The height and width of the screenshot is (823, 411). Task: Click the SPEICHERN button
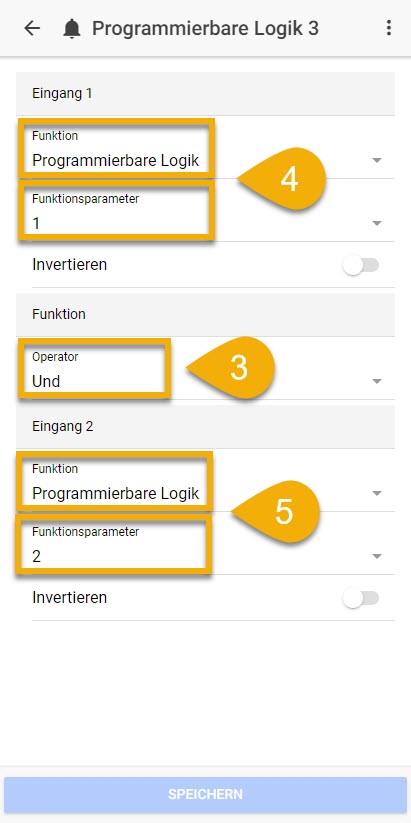point(205,794)
